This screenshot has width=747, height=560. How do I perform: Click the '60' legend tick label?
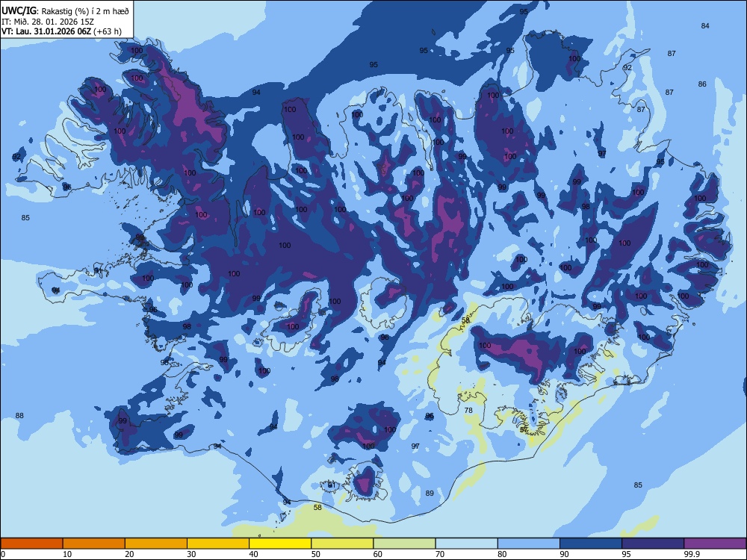[x=378, y=554]
